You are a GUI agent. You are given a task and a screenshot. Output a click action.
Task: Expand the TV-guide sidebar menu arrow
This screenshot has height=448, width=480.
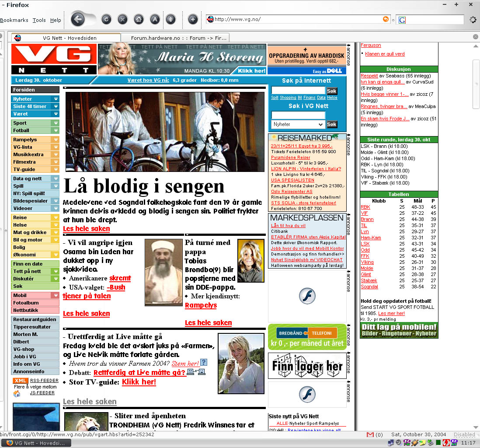coord(56,169)
